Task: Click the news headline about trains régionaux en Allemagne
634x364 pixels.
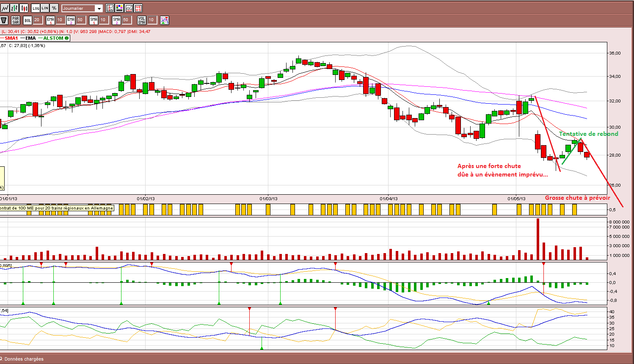Action: (x=57, y=208)
